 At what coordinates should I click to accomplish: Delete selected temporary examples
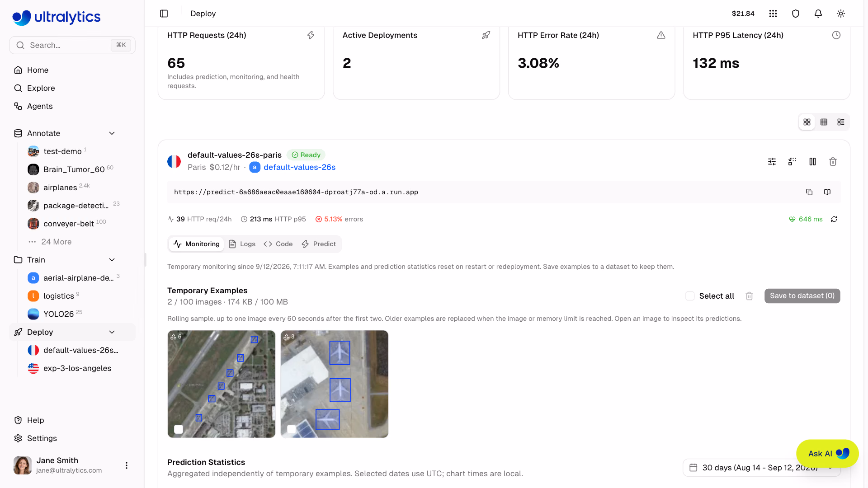click(749, 296)
